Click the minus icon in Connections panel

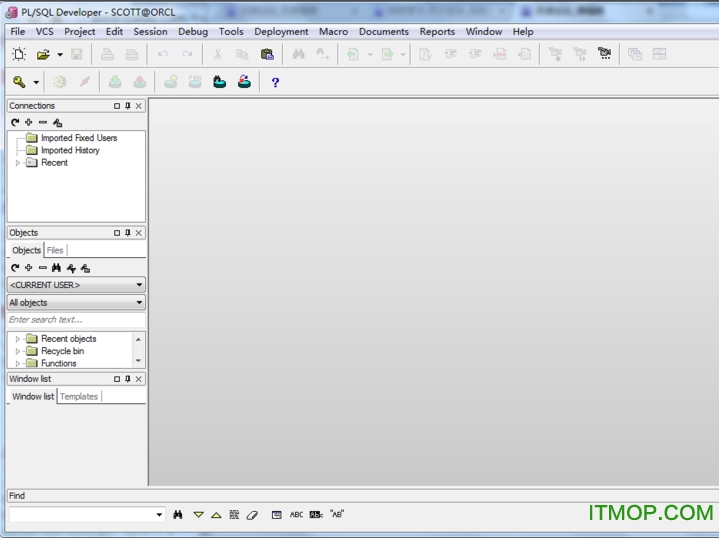point(43,122)
